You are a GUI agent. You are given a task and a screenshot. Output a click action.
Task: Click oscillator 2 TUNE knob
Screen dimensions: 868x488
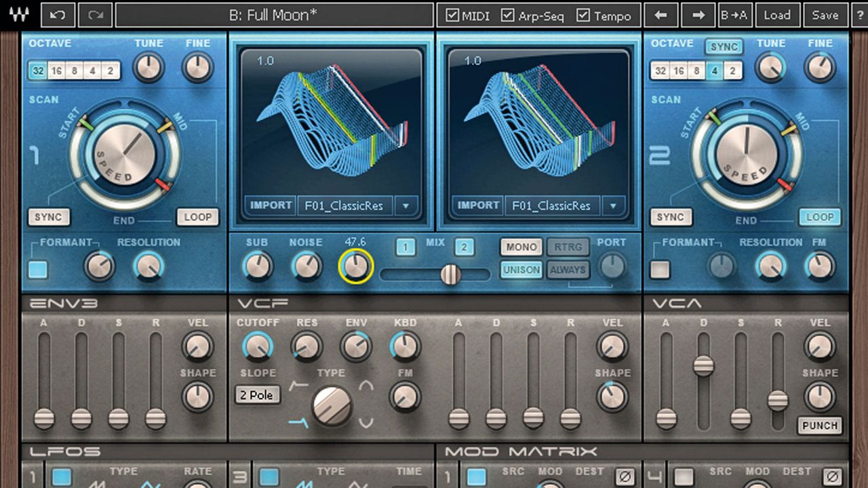coord(770,68)
